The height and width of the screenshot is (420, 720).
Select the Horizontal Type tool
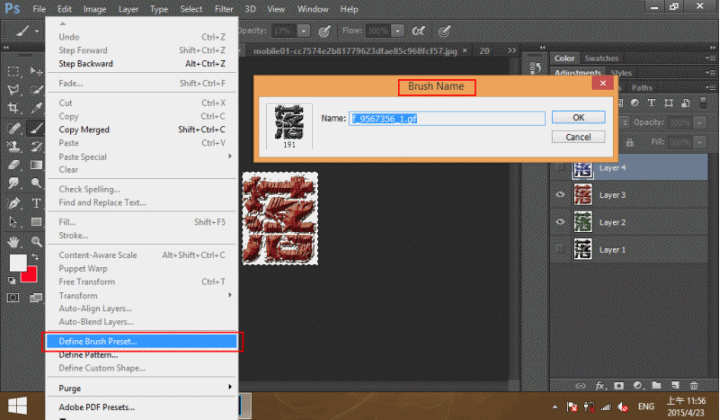tap(36, 203)
